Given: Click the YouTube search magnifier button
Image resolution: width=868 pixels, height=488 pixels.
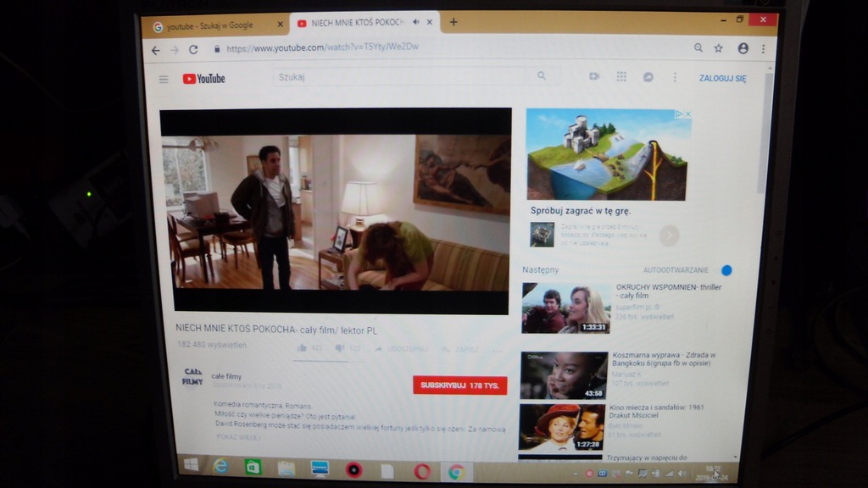Looking at the screenshot, I should pyautogui.click(x=542, y=75).
